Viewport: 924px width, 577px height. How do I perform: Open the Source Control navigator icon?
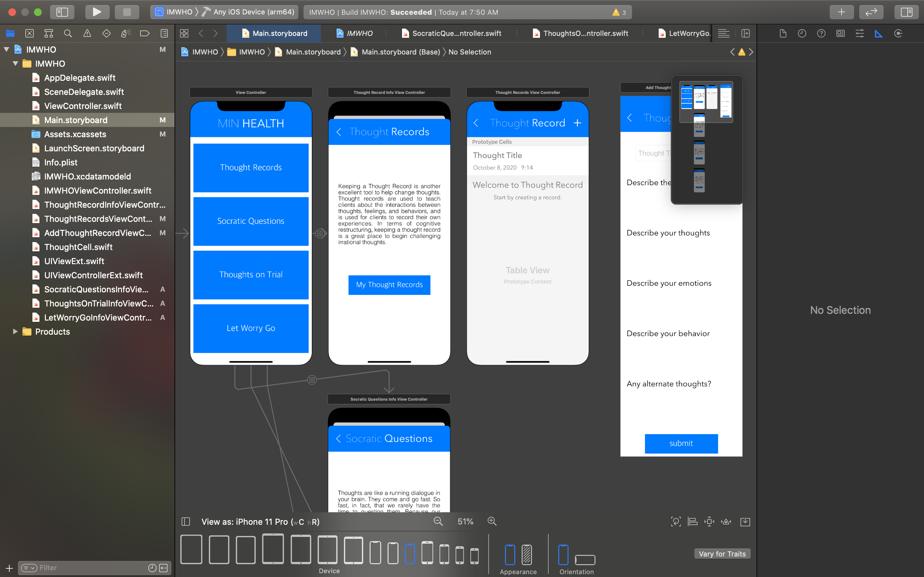(x=30, y=34)
